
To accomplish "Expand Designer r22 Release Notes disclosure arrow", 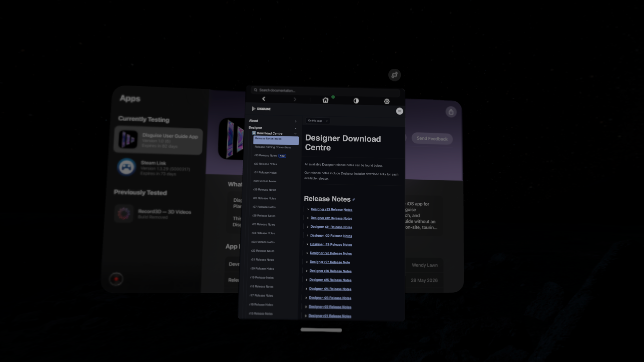I will click(x=306, y=307).
